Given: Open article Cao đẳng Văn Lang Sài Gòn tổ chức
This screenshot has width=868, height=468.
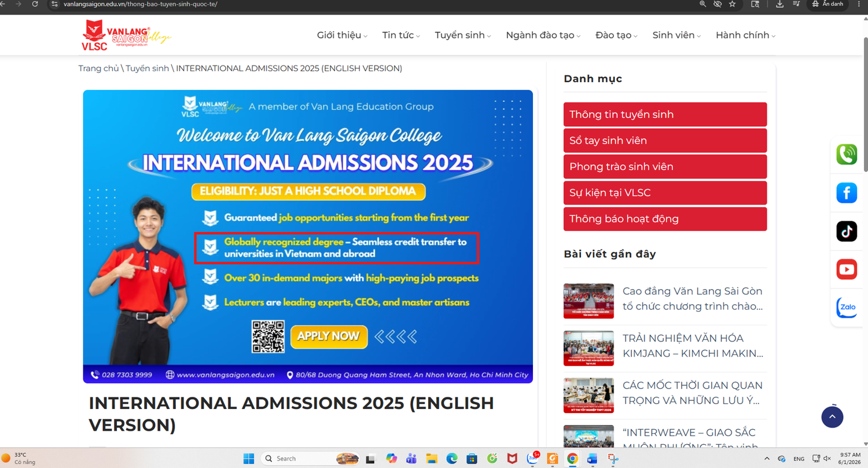Looking at the screenshot, I should tap(693, 299).
